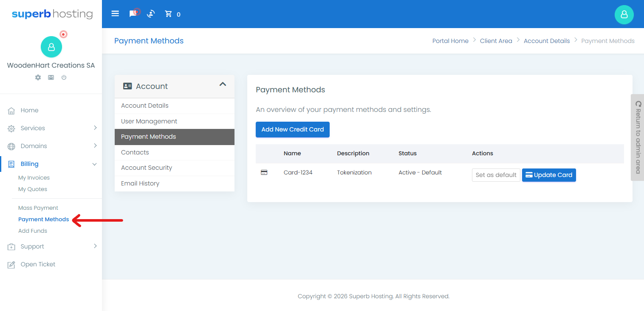Go to My Quotes in sidebar

33,189
